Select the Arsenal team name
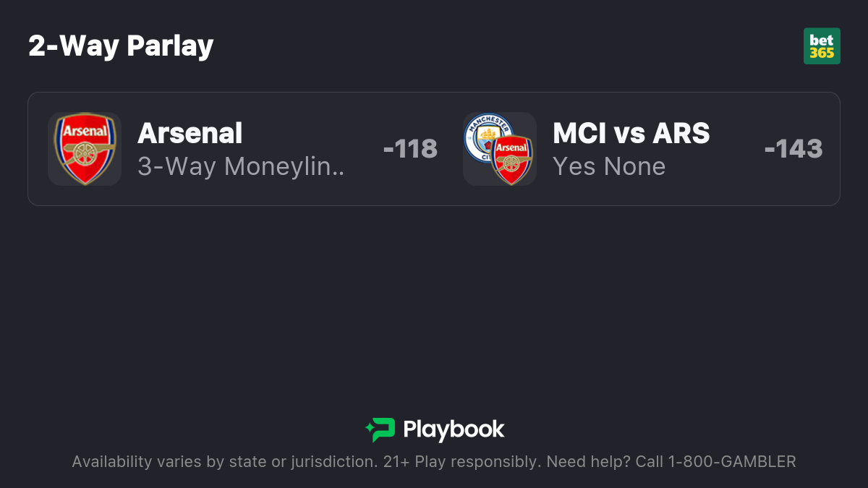This screenshot has height=488, width=868. (x=190, y=133)
